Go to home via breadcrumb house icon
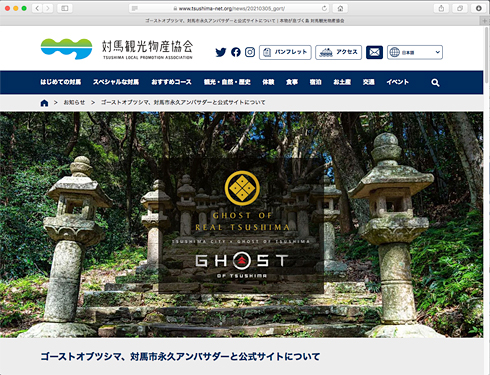Screen dimensions: 490x375 pos(44,103)
